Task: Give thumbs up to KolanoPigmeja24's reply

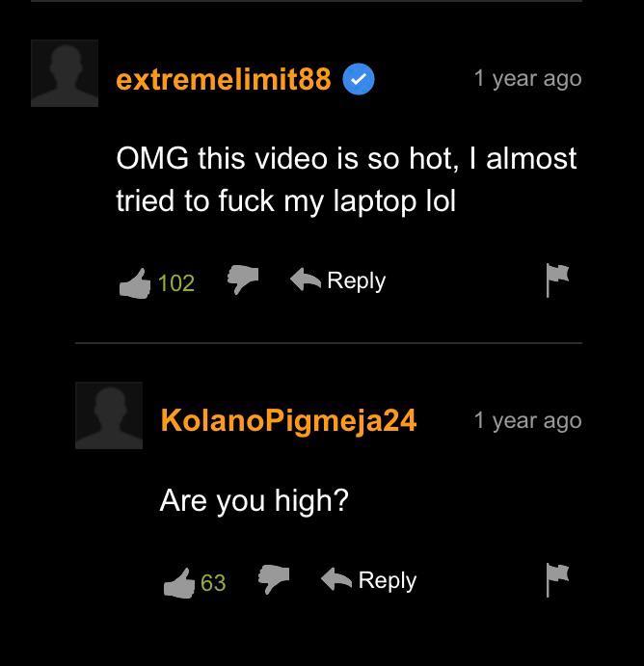Action: (179, 584)
